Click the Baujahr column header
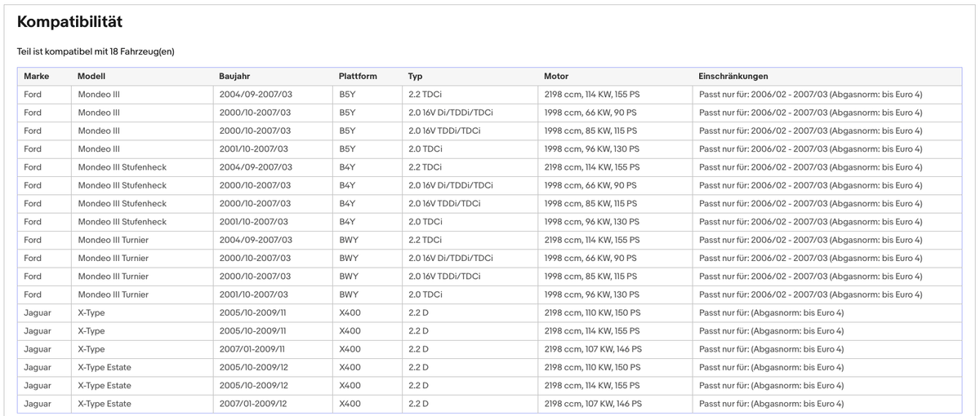Screen dimensions: 980x416 [x=234, y=76]
